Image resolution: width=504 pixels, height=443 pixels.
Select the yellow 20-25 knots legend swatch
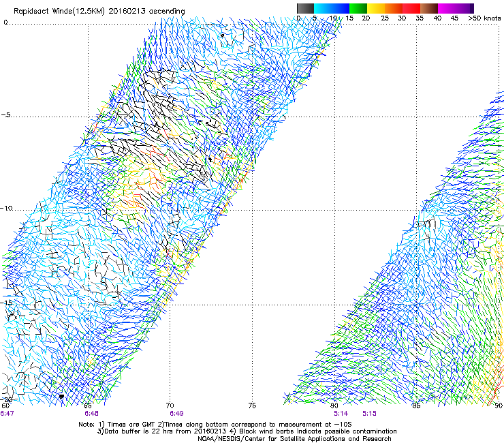[376, 8]
